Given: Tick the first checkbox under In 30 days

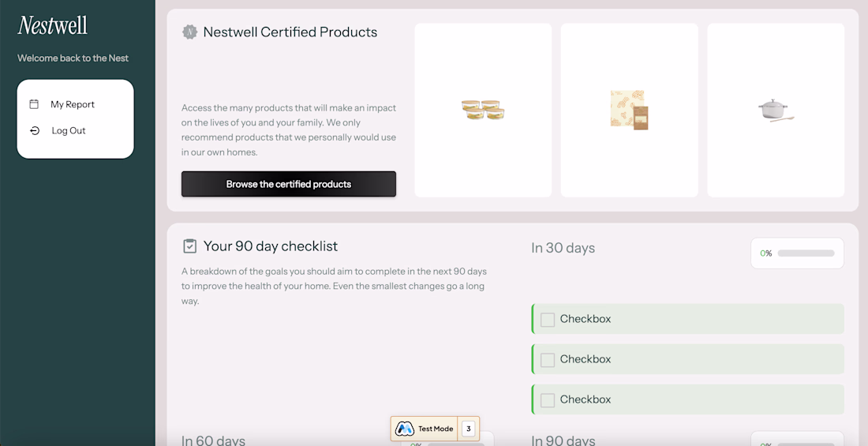Looking at the screenshot, I should click(548, 320).
